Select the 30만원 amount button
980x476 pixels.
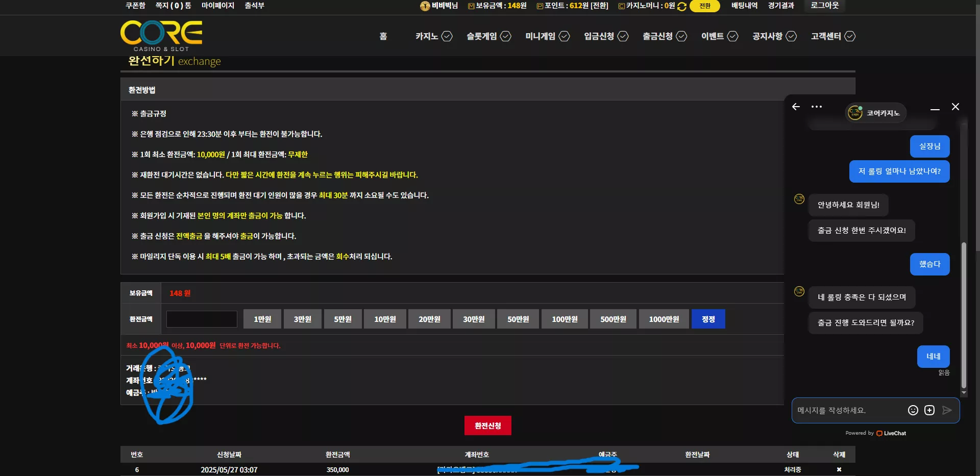[474, 319]
